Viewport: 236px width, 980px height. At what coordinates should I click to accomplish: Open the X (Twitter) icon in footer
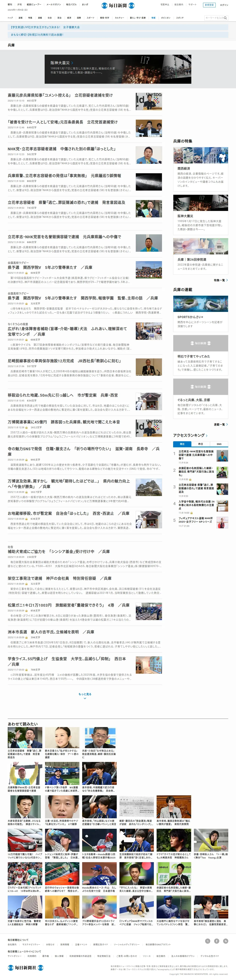(208, 941)
